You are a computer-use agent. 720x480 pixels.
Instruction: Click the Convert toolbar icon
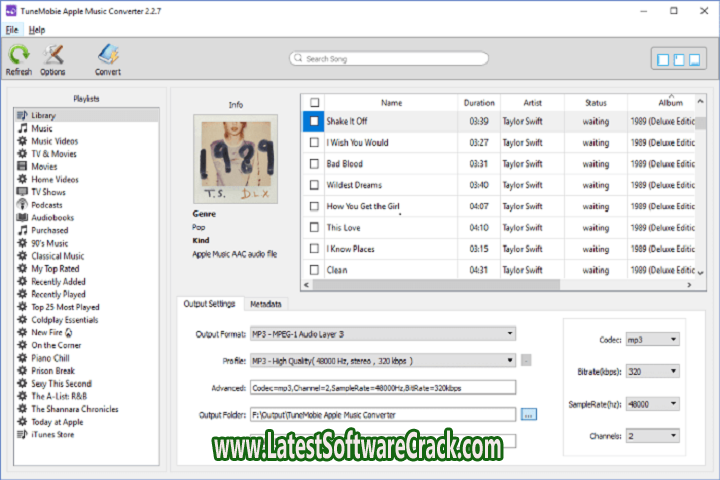pos(108,55)
